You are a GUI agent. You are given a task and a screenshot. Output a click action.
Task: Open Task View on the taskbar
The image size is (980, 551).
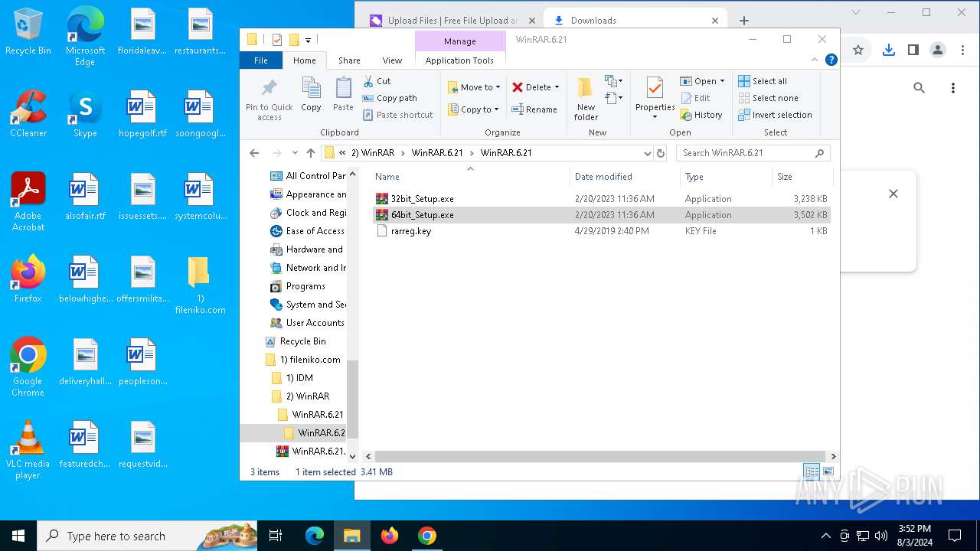pyautogui.click(x=276, y=536)
